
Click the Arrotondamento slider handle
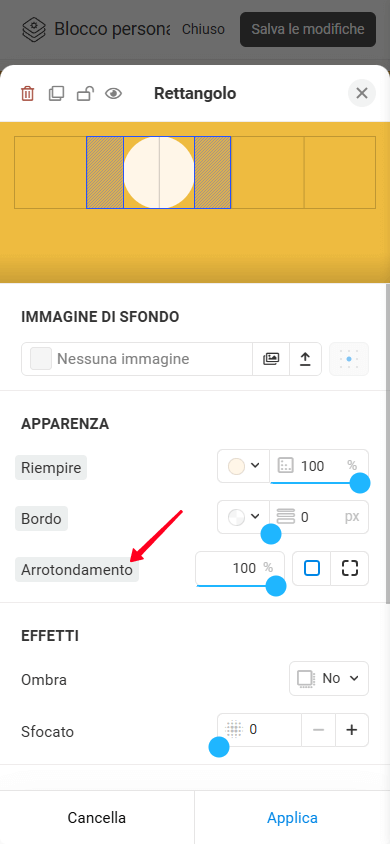tap(276, 586)
